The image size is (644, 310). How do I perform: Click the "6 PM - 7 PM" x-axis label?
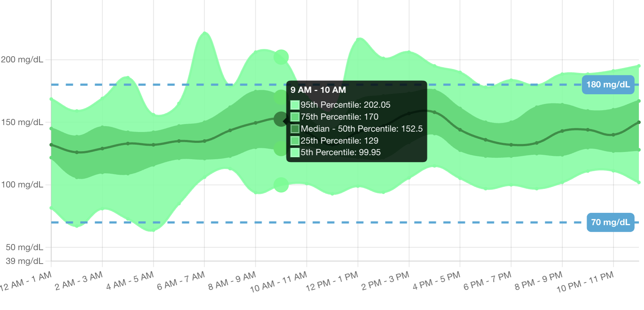[487, 281]
